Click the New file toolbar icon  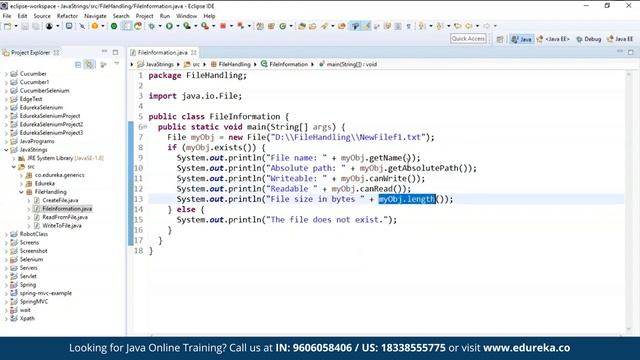pos(7,26)
